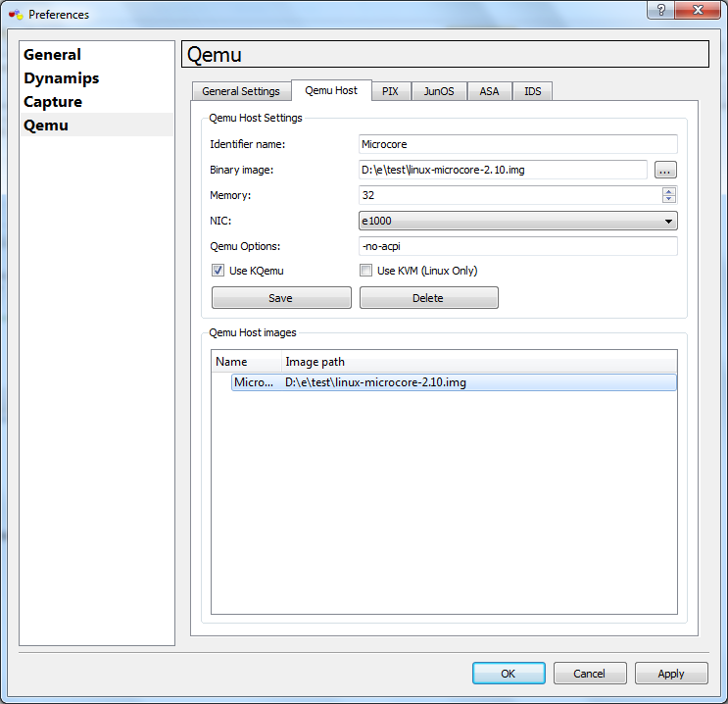Click the Preferences window app icon
Screen dimensions: 728x704
click(x=16, y=15)
